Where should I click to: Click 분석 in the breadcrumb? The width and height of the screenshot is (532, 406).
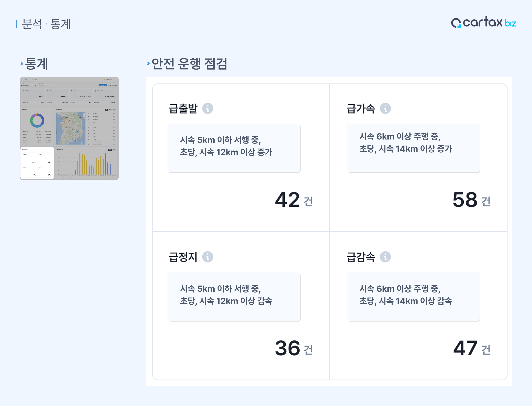pyautogui.click(x=32, y=24)
